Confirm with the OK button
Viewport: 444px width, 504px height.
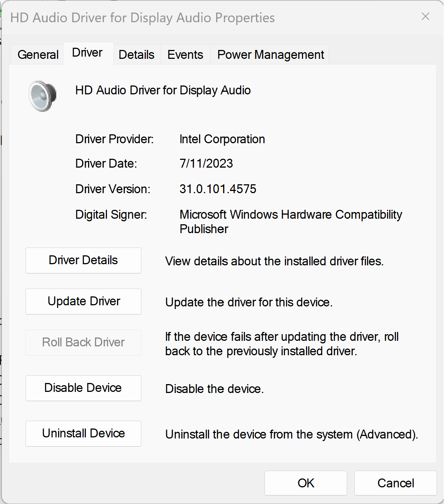pyautogui.click(x=306, y=483)
